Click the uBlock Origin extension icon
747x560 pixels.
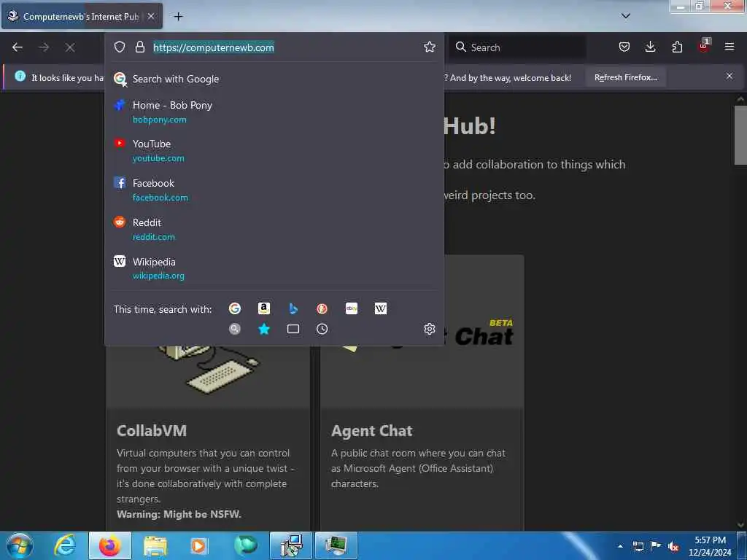tap(703, 46)
